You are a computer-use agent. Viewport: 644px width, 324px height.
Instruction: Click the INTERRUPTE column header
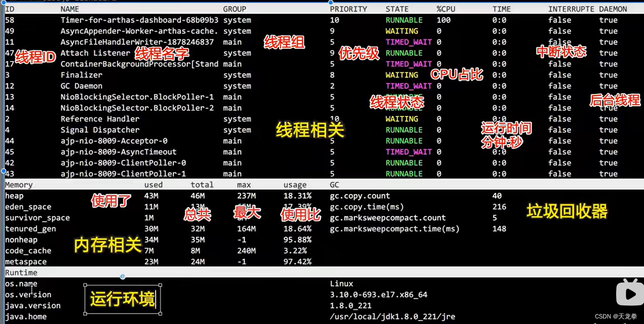(x=571, y=9)
